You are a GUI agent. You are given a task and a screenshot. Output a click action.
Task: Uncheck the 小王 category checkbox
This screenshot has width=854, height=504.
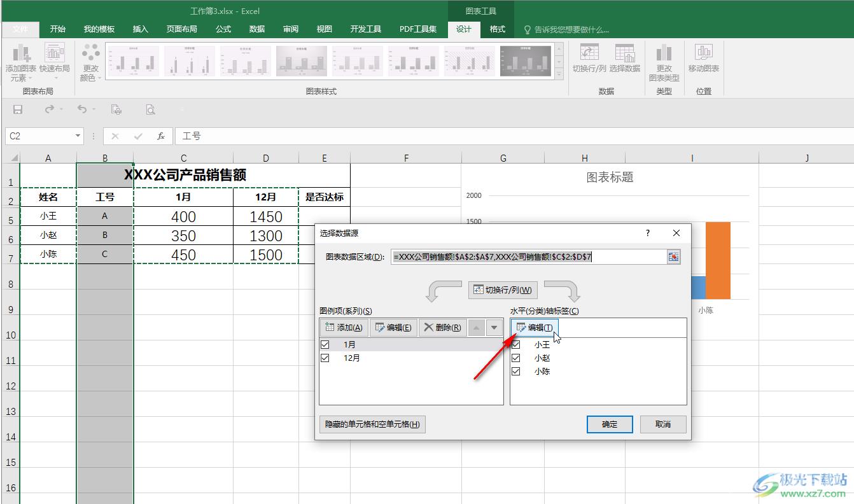pyautogui.click(x=516, y=344)
